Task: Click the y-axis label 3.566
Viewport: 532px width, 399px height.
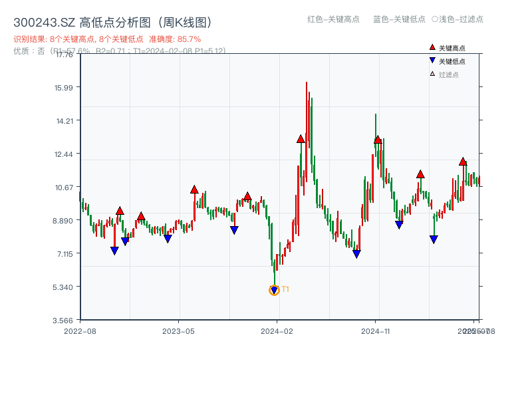Action: pyautogui.click(x=63, y=321)
